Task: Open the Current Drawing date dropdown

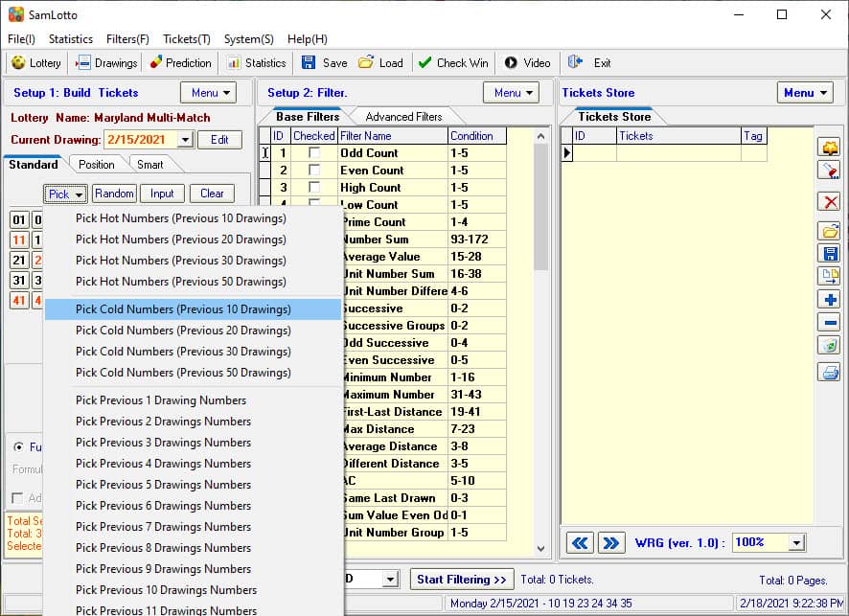Action: pos(184,140)
